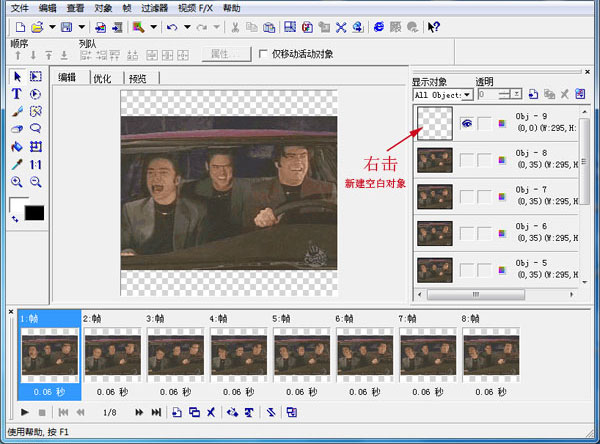
Task: Expand the dropdown arrow beside wizard icon
Action: pos(153,27)
